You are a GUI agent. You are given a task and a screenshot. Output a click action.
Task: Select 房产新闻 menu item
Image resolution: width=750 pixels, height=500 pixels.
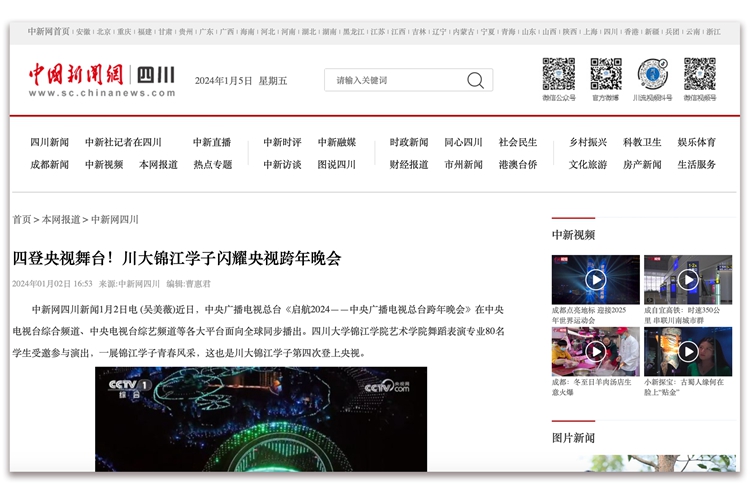642,165
